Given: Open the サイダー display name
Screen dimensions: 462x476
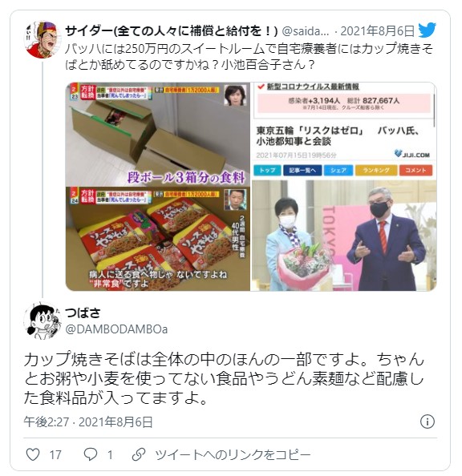Looking at the screenshot, I should click(x=172, y=30).
